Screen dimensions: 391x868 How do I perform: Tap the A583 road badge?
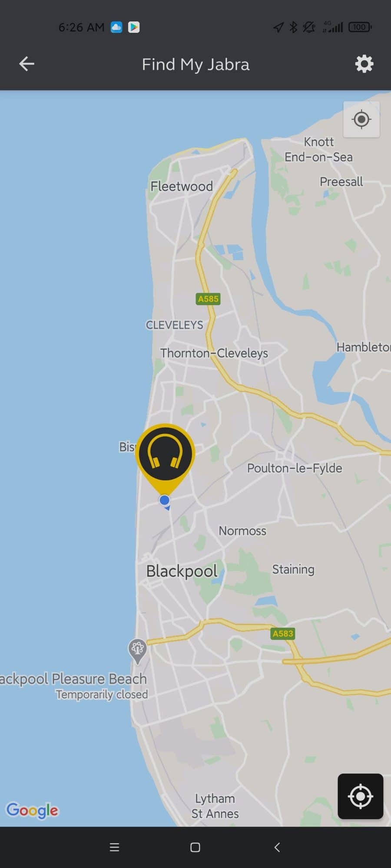coord(283,634)
